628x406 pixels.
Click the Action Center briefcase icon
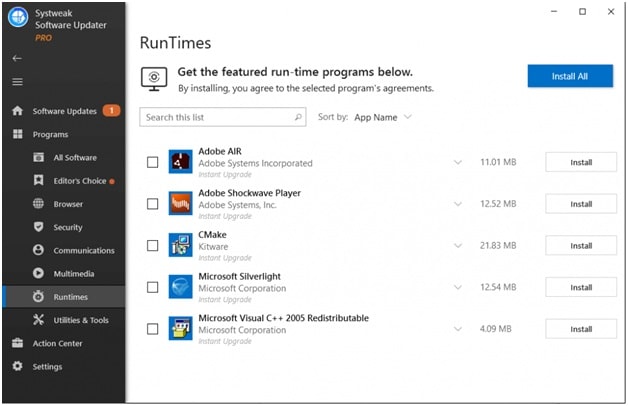click(17, 343)
